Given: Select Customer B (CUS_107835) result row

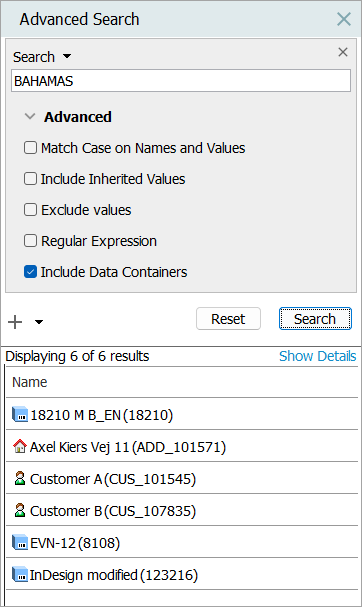Looking at the screenshot, I should tap(182, 510).
